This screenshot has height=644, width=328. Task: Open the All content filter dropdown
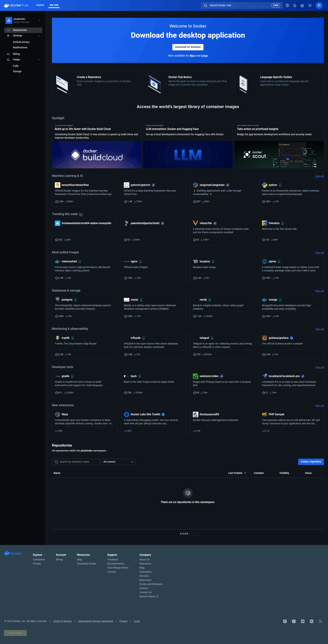click(118, 462)
